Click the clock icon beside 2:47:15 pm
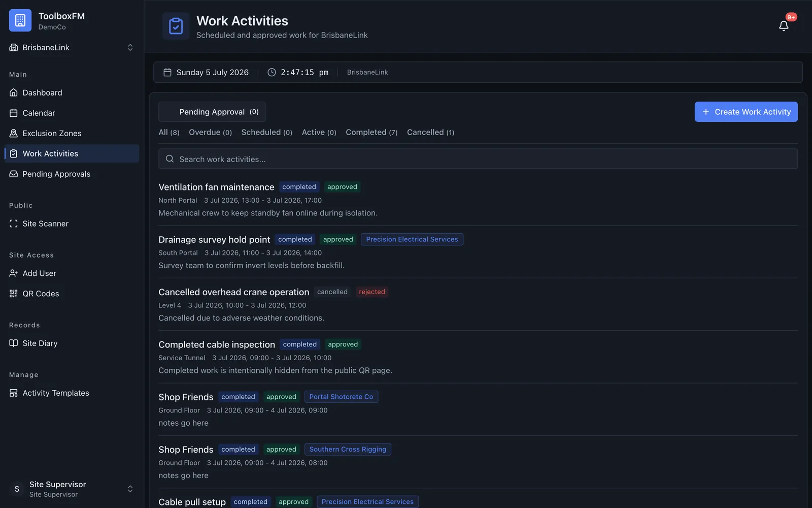Viewport: 812px width, 508px height. (x=272, y=72)
